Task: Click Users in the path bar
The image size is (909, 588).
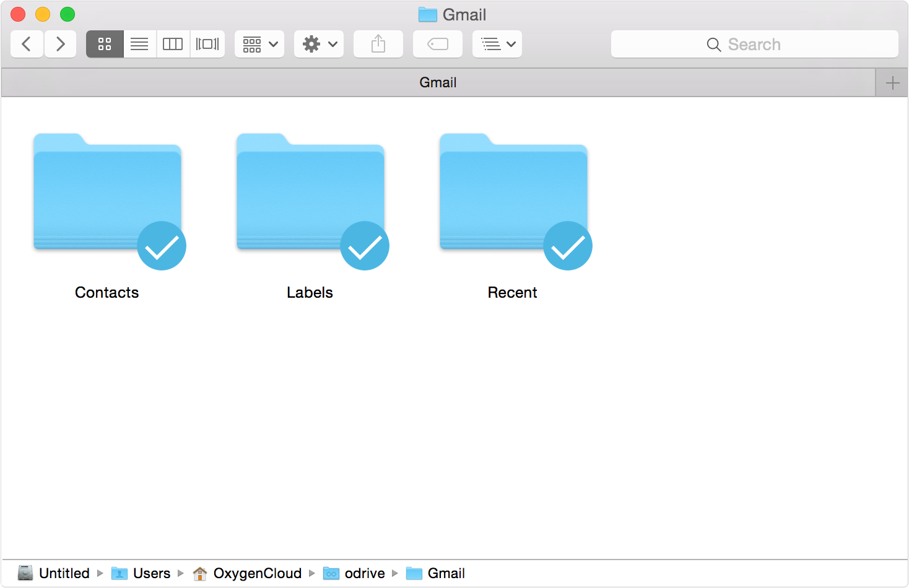Action: (141, 573)
